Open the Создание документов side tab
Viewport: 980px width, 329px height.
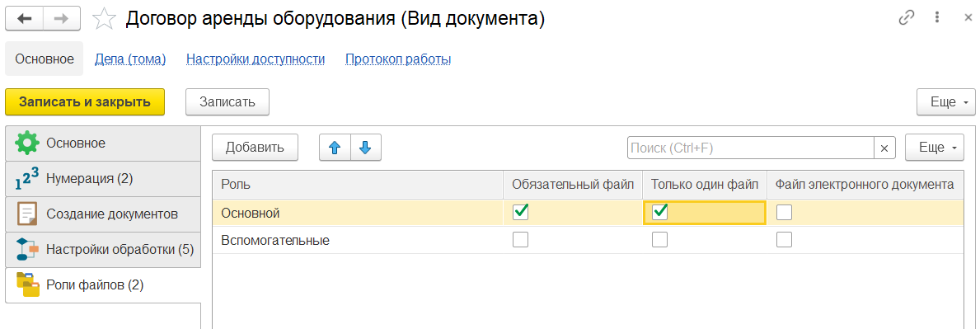tap(103, 214)
